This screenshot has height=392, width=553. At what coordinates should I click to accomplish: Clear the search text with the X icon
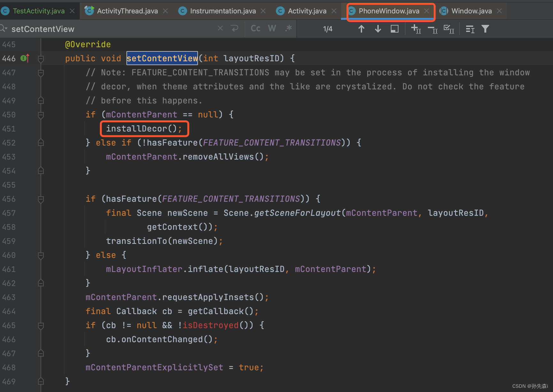click(220, 28)
